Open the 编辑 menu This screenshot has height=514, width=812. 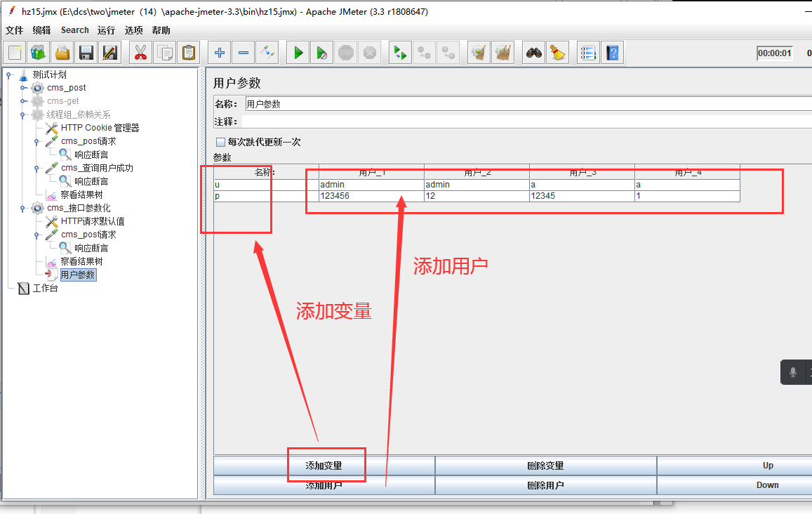[x=41, y=30]
